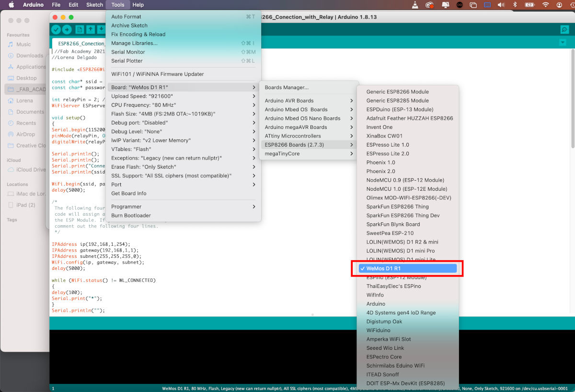
Task: Expand the Board: "WeMos D1 R1" submenu
Action: 183,87
